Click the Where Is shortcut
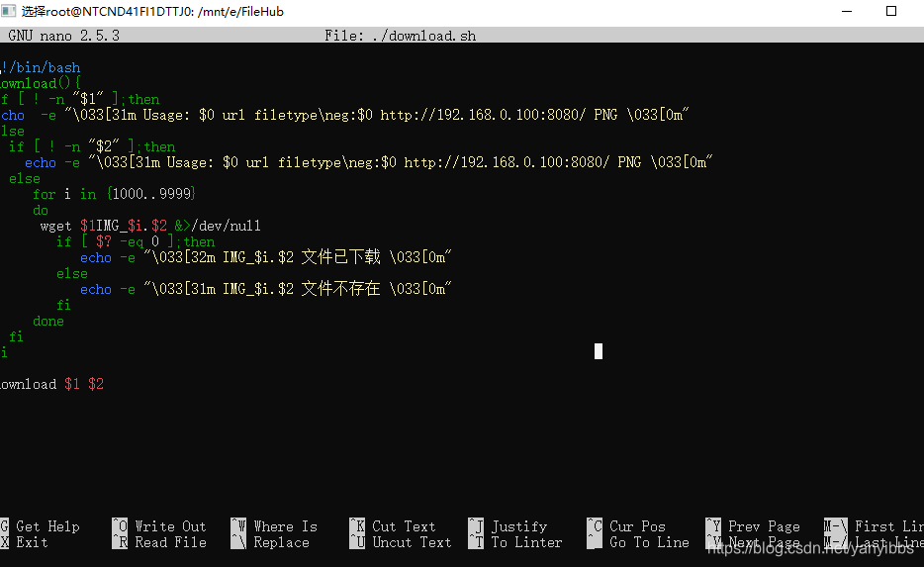Viewport: 924px width, 567px height. (274, 526)
